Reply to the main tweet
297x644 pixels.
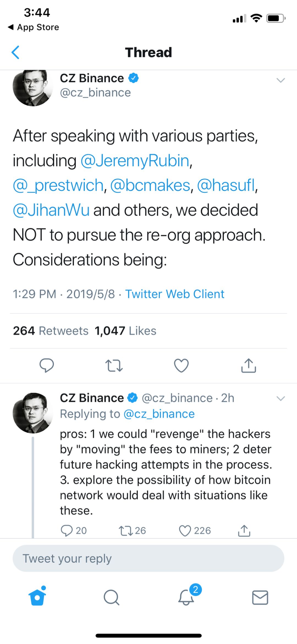coord(46,366)
